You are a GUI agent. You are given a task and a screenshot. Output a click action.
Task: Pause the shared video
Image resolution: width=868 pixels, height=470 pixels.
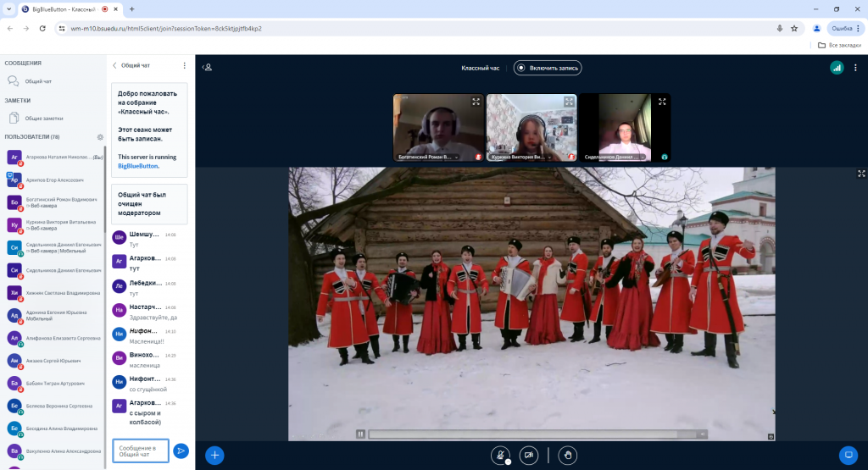pyautogui.click(x=360, y=434)
